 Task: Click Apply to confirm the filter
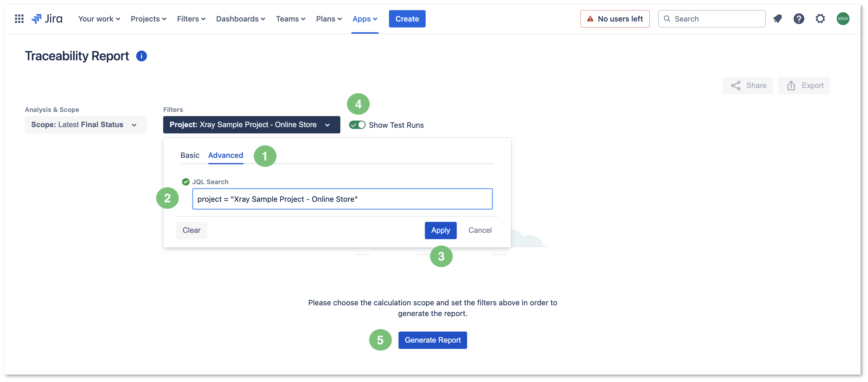pos(440,230)
